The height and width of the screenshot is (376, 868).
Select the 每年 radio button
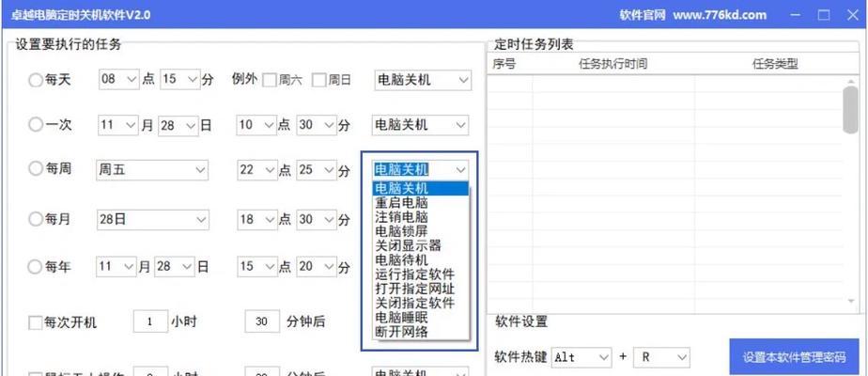pyautogui.click(x=36, y=268)
